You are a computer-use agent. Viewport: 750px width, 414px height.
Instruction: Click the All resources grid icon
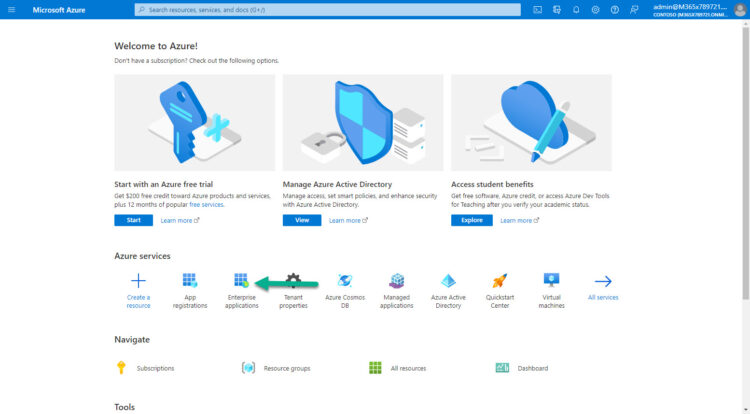[375, 368]
